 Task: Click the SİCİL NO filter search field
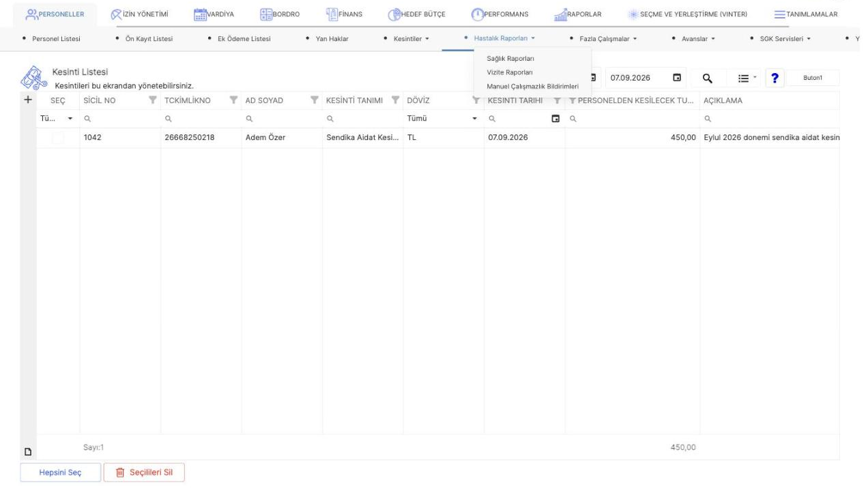pos(120,119)
